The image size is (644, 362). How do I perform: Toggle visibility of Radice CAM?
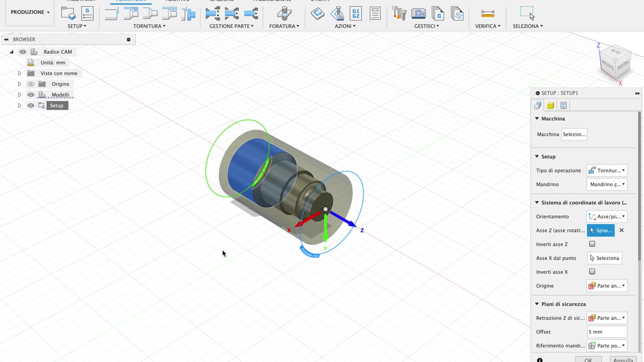tap(23, 52)
